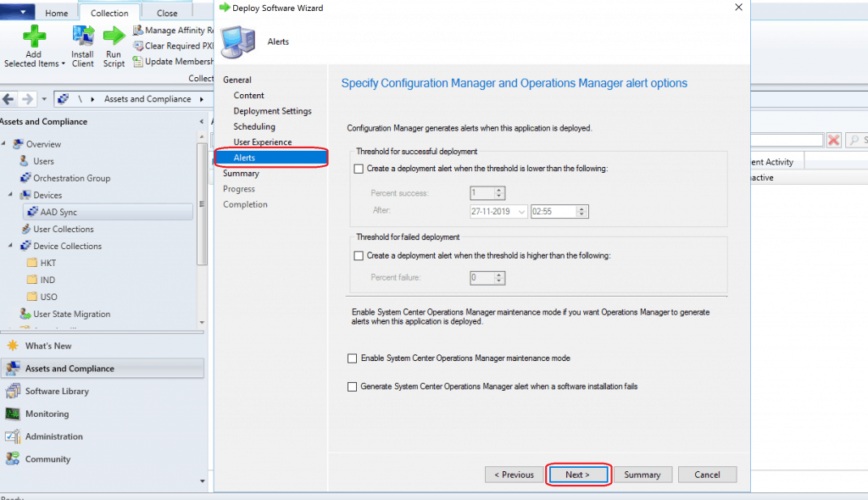
Task: Click the search input field in console
Action: coord(787,140)
